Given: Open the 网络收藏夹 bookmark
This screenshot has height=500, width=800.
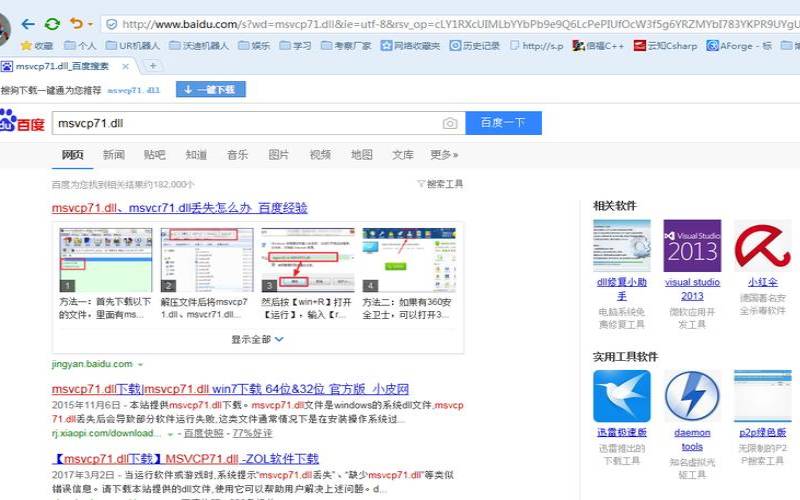Looking at the screenshot, I should (x=410, y=46).
